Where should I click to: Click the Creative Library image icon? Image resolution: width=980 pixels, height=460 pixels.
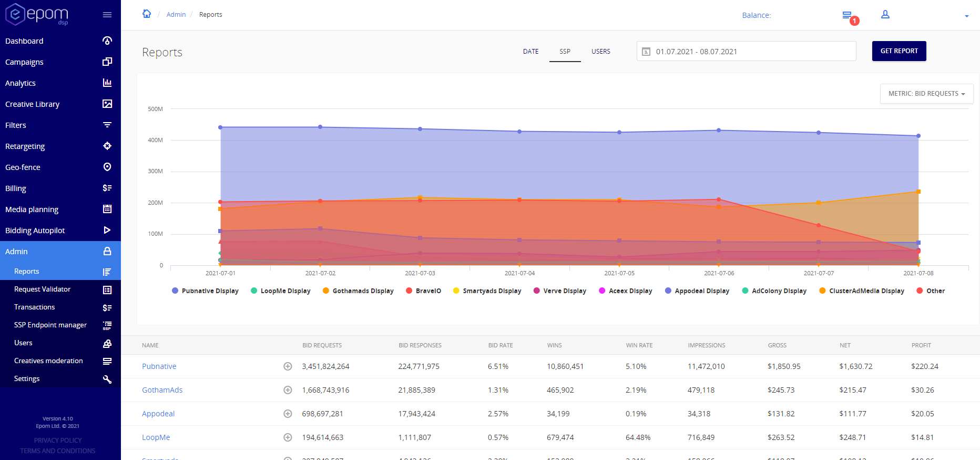point(107,104)
